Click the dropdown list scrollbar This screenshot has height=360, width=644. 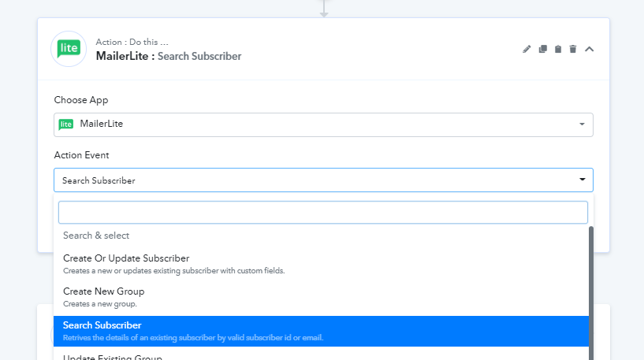coord(591,293)
